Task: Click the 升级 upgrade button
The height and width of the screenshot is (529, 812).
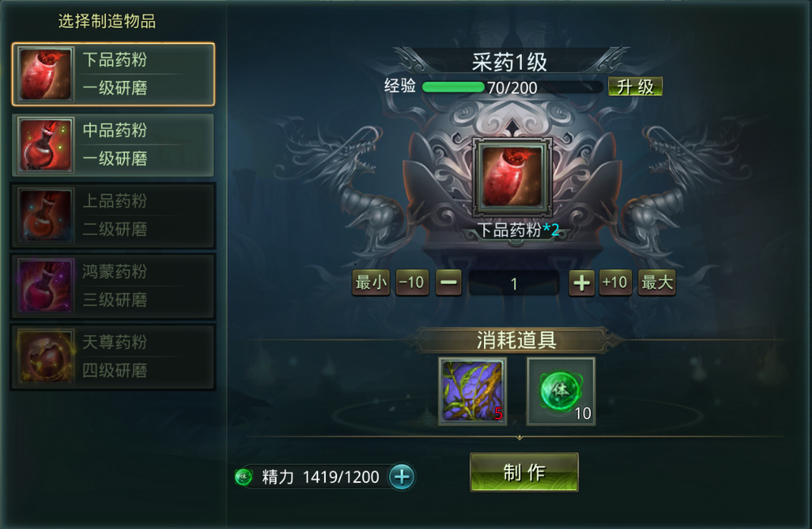Action: point(635,87)
